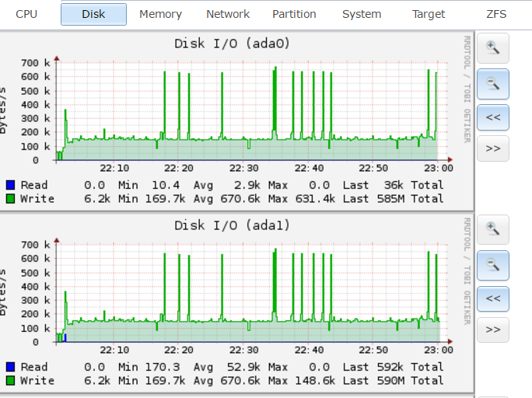Viewport: 532px width, 398px height.
Task: Shift ada0 graph forward in time
Action: coord(493,148)
